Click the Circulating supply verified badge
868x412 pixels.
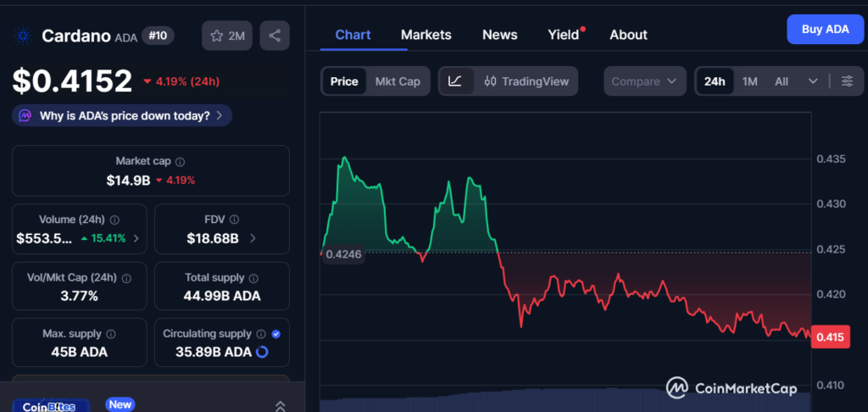click(x=275, y=334)
